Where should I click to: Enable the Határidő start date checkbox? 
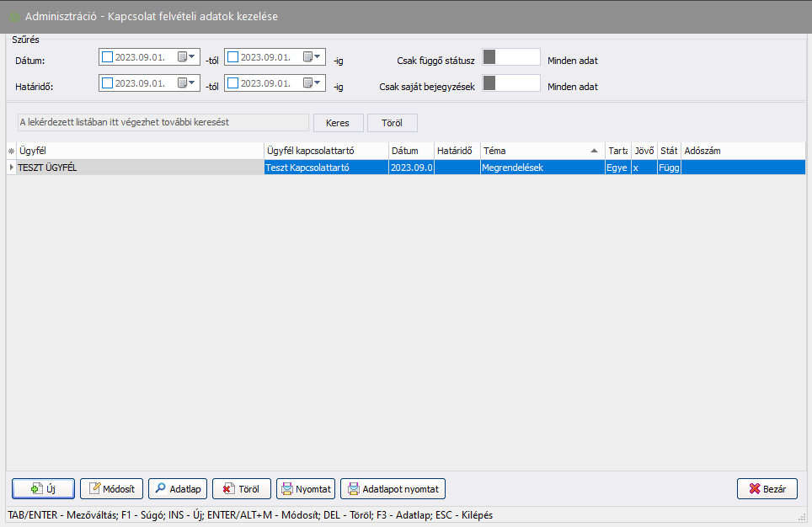coord(107,83)
